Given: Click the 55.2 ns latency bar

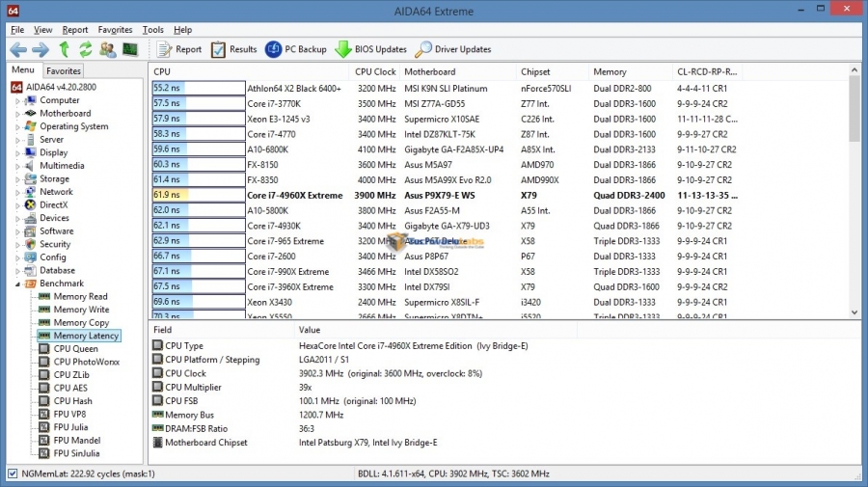Looking at the screenshot, I should 198,88.
